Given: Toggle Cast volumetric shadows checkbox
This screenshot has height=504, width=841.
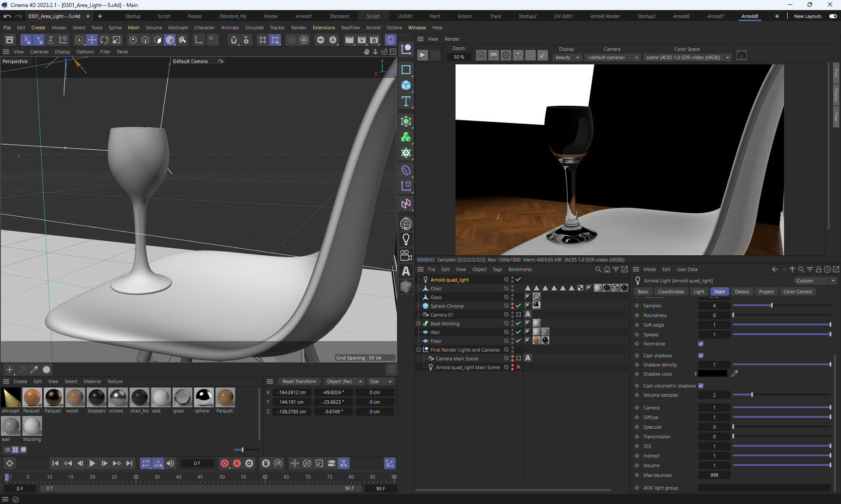Looking at the screenshot, I should click(x=701, y=386).
